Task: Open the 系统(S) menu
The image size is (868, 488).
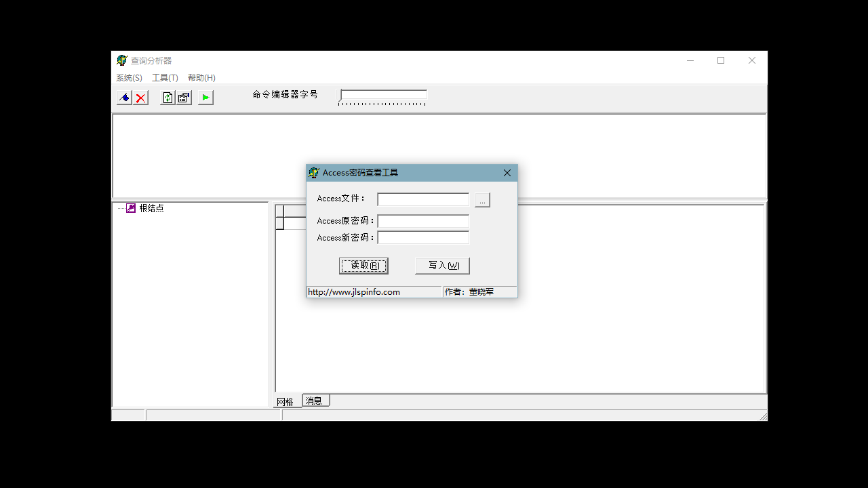Action: [x=129, y=77]
